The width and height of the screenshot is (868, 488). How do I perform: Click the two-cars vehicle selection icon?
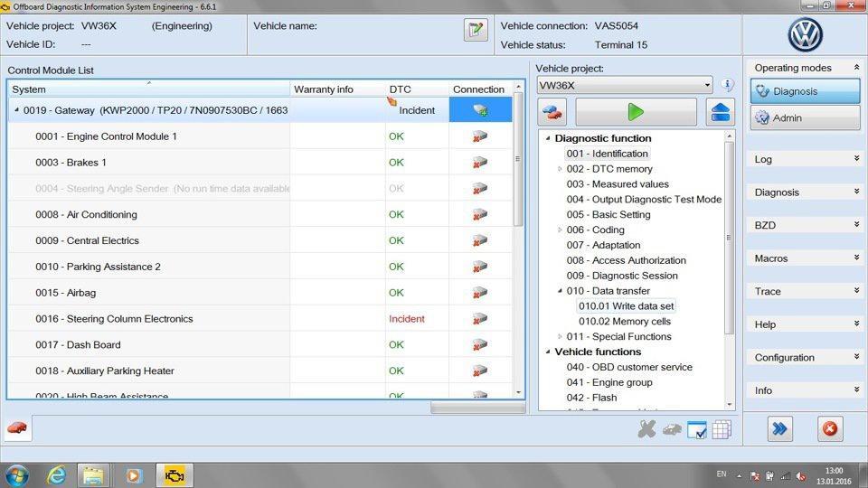[552, 112]
